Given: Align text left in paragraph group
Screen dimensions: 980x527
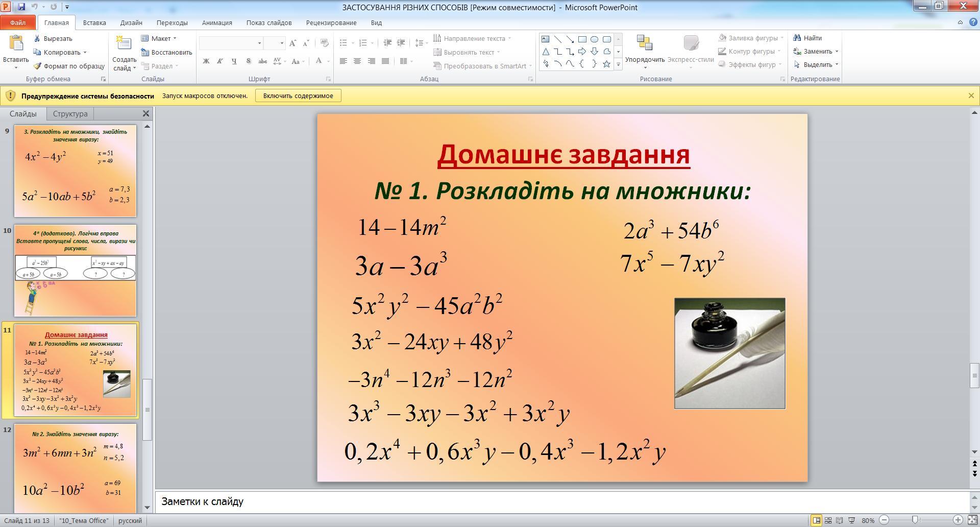Looking at the screenshot, I should coord(344,61).
